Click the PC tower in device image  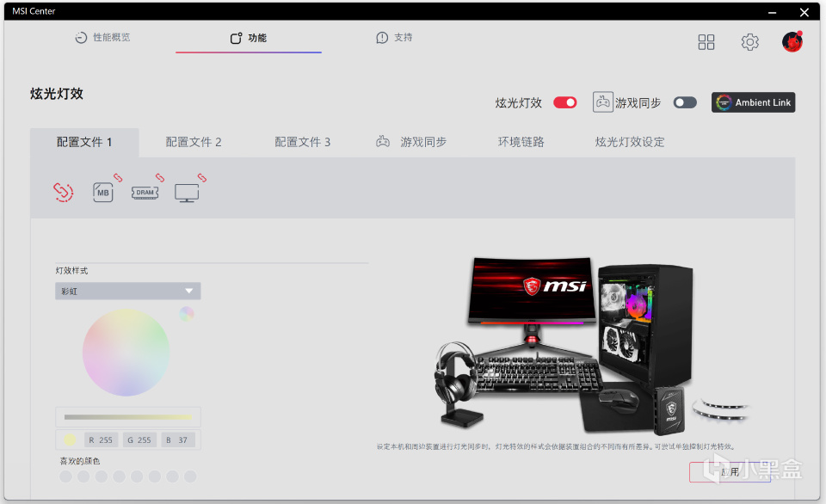[645, 324]
